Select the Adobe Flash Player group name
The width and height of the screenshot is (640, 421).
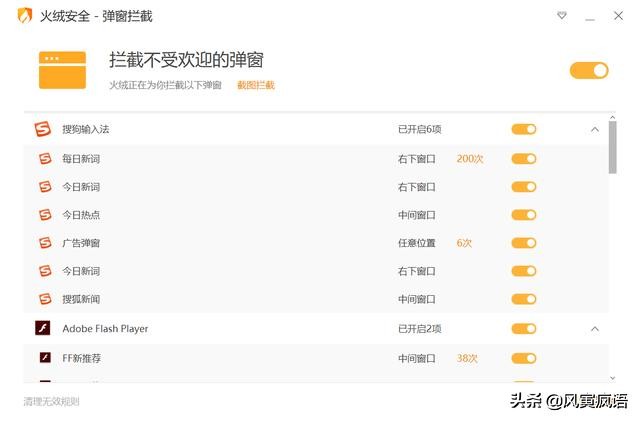[x=105, y=329]
